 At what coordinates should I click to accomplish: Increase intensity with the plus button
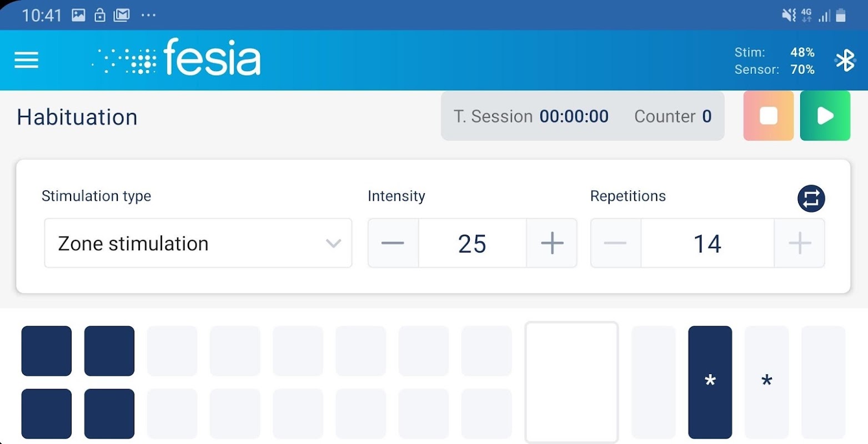click(x=551, y=243)
